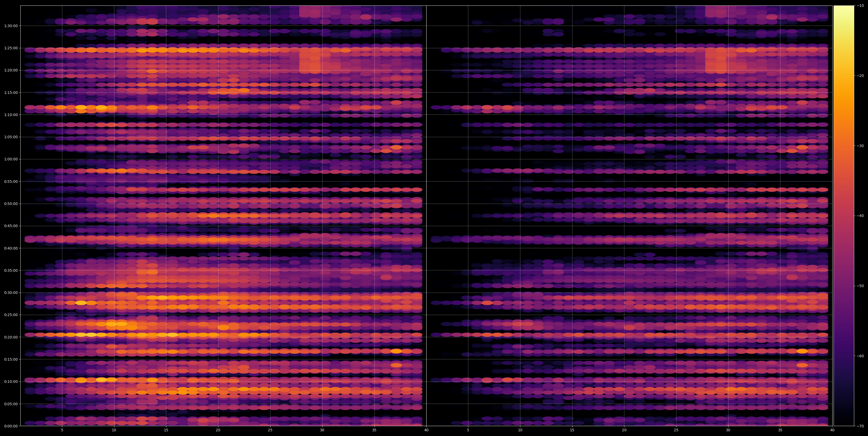Select the 1:15:00 tick label
The height and width of the screenshot is (436, 868).
[11, 92]
